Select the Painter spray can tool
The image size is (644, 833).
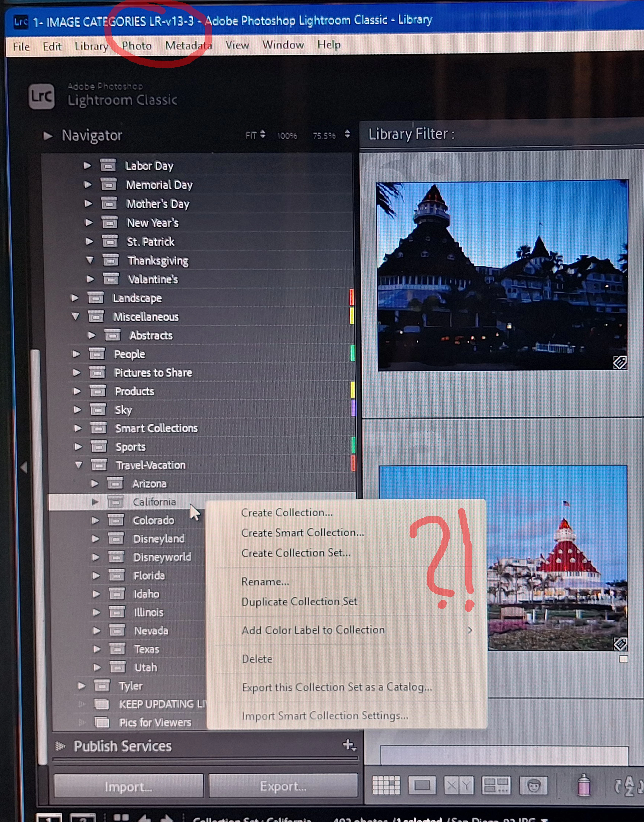pos(583,785)
